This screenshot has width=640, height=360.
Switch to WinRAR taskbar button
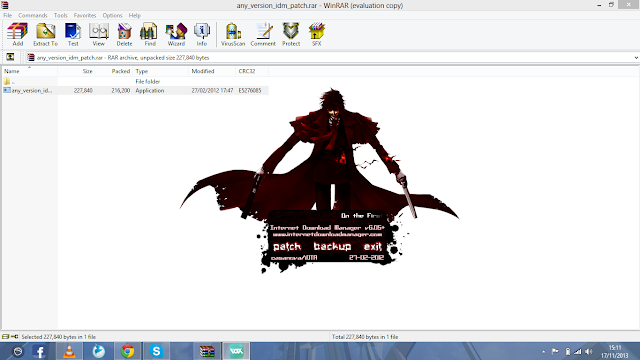click(207, 351)
